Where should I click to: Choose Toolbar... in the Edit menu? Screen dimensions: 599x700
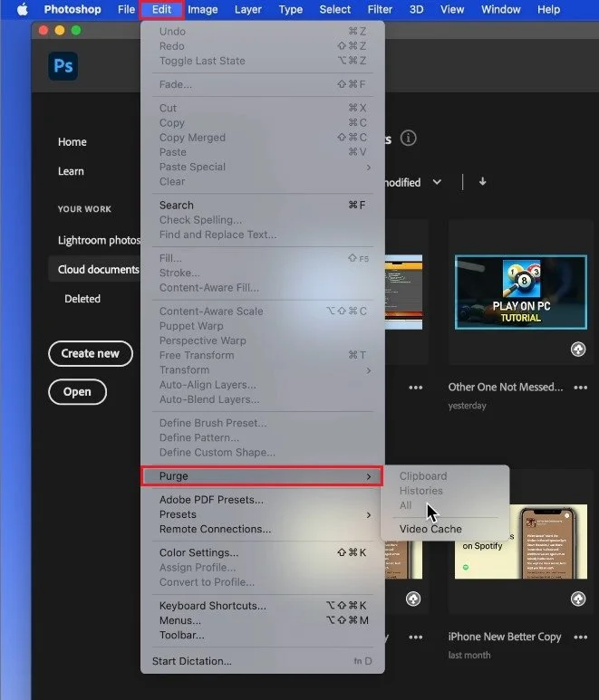[262, 636]
